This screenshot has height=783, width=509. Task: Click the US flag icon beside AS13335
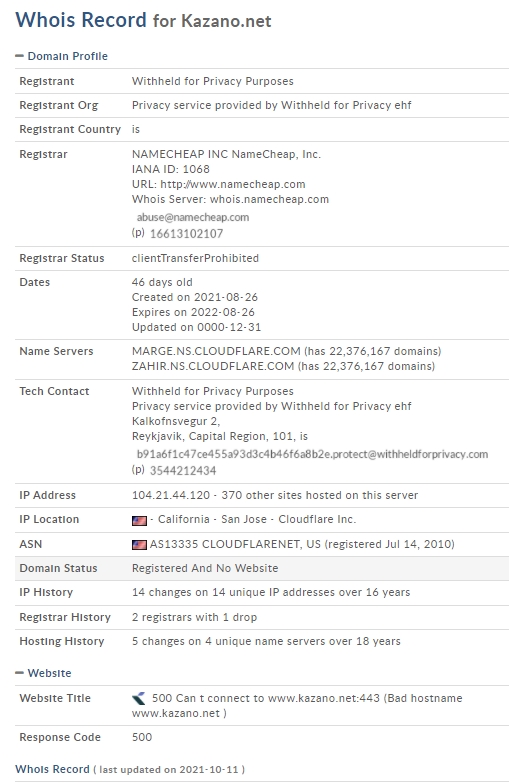(x=139, y=545)
